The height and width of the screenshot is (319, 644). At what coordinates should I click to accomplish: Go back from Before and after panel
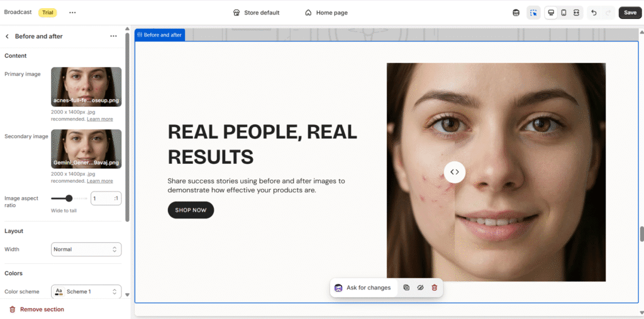[x=7, y=36]
